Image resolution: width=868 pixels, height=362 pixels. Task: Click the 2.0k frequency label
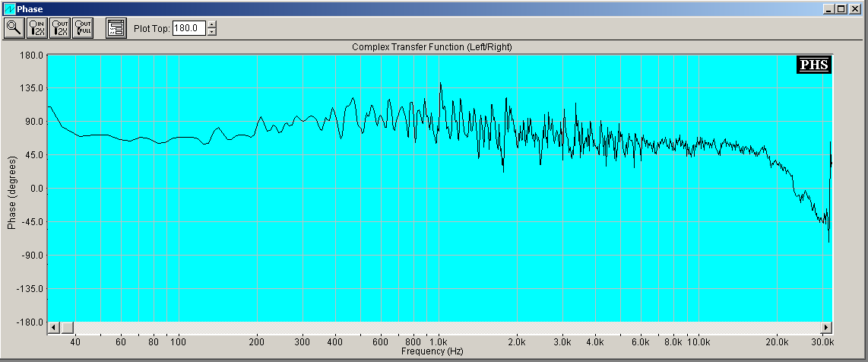pos(517,343)
